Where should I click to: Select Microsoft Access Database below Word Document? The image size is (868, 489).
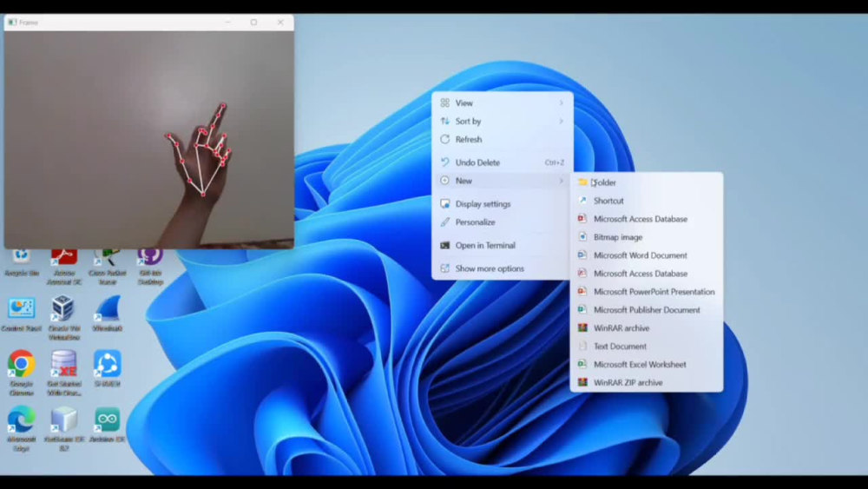click(646, 274)
